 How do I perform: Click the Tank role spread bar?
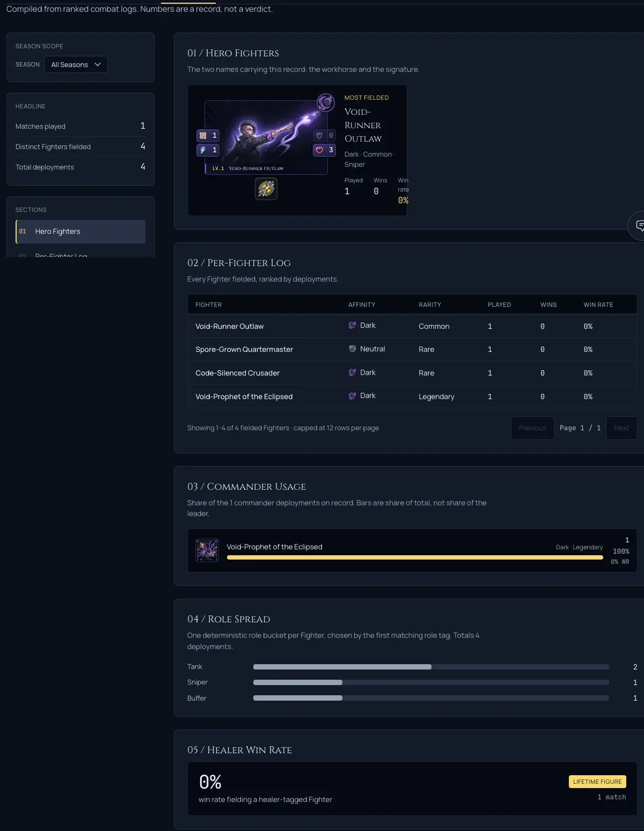coord(431,667)
